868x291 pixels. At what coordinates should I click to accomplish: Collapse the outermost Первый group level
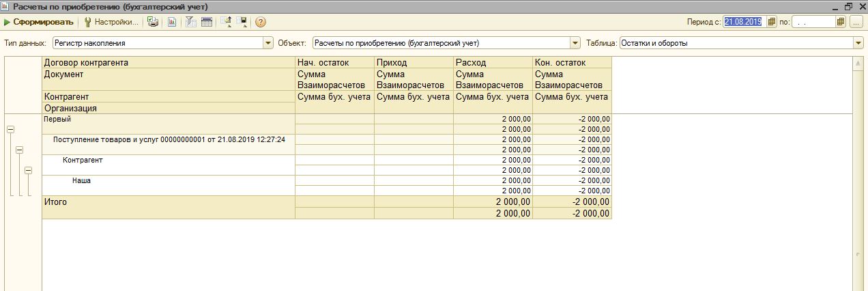click(x=11, y=129)
